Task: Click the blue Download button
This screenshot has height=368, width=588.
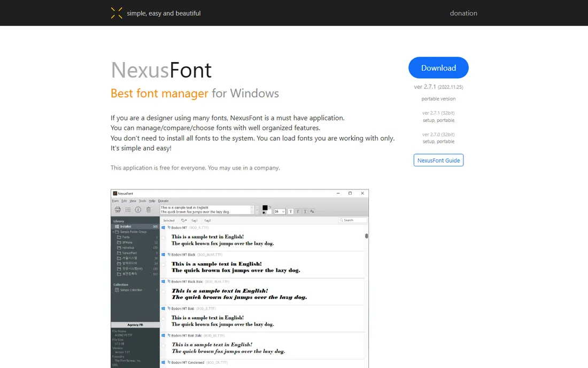Action: tap(438, 68)
